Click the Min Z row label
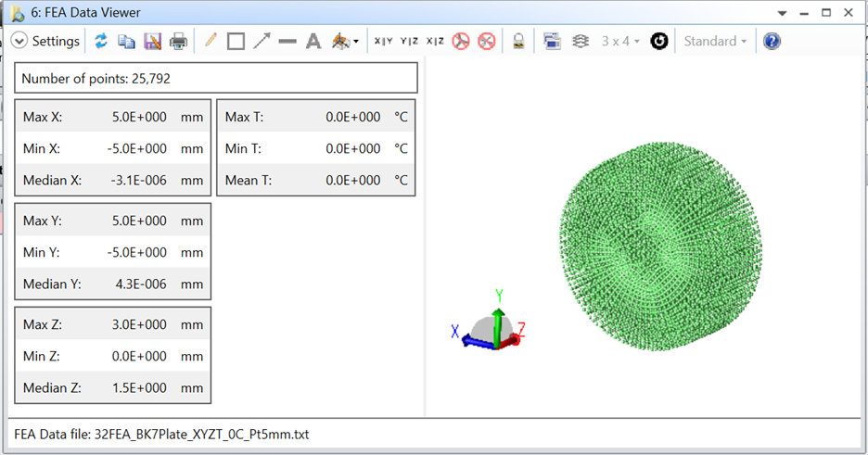Viewport: 868px width, 455px height. point(42,357)
